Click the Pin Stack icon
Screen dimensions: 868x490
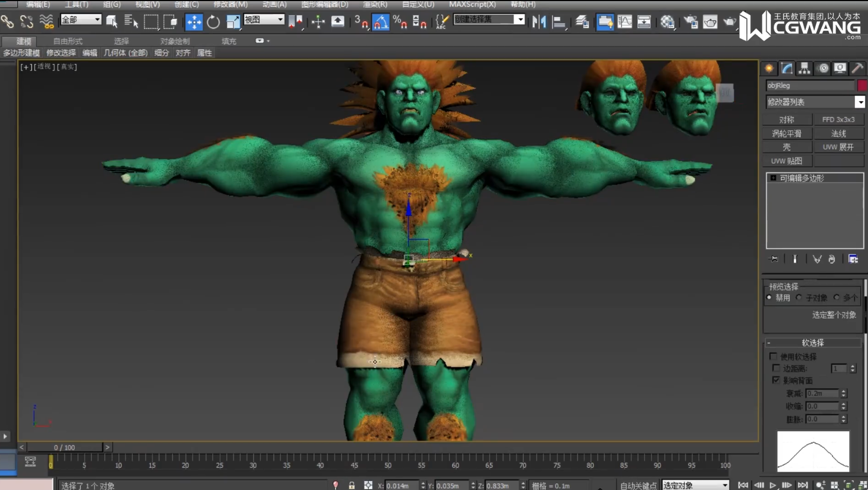[774, 259]
